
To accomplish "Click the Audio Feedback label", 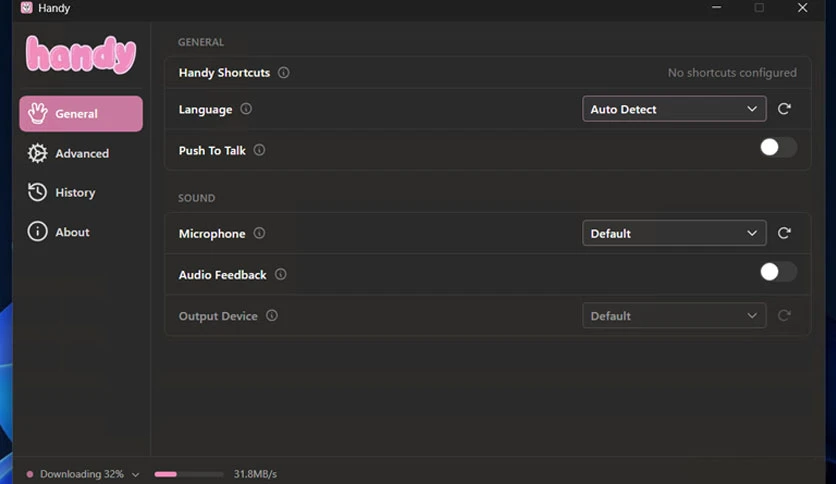I will point(222,275).
